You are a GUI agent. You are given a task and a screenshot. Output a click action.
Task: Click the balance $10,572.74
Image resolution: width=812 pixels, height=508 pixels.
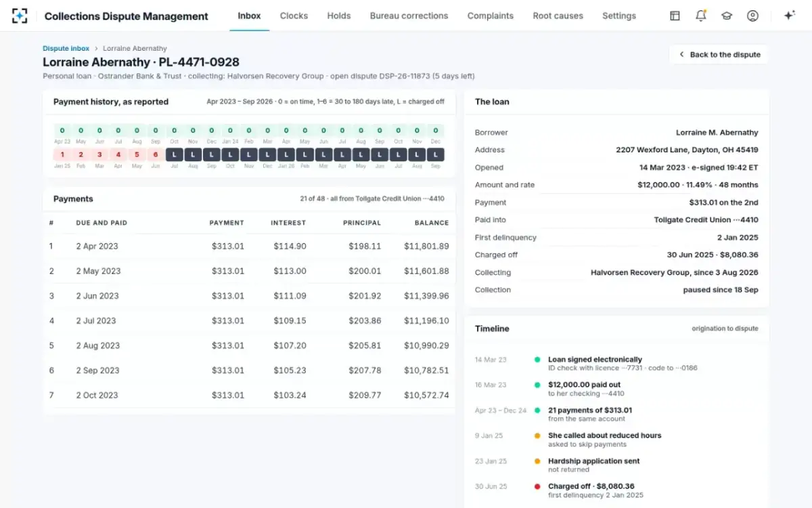point(426,395)
